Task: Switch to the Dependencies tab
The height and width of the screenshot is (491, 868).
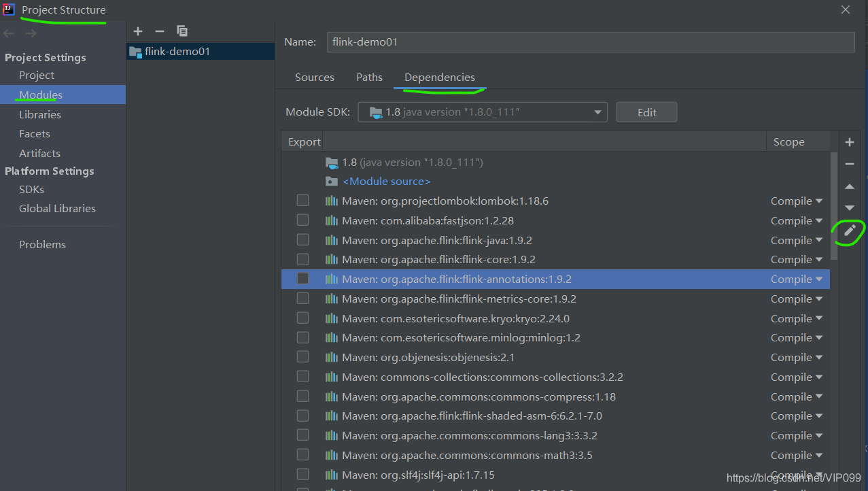Action: [440, 77]
